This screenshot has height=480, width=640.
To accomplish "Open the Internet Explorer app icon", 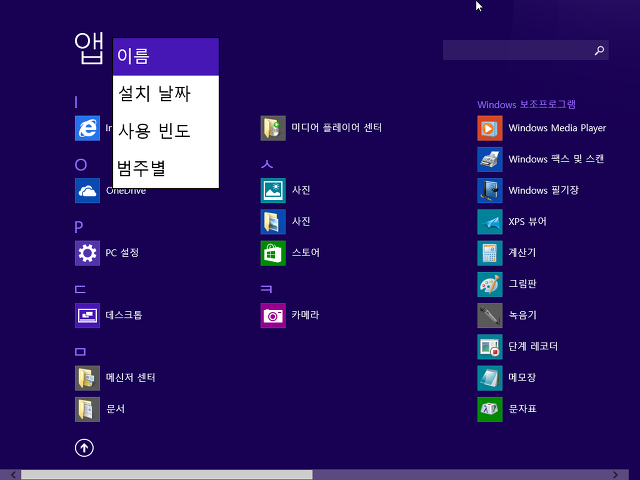I will click(x=87, y=128).
